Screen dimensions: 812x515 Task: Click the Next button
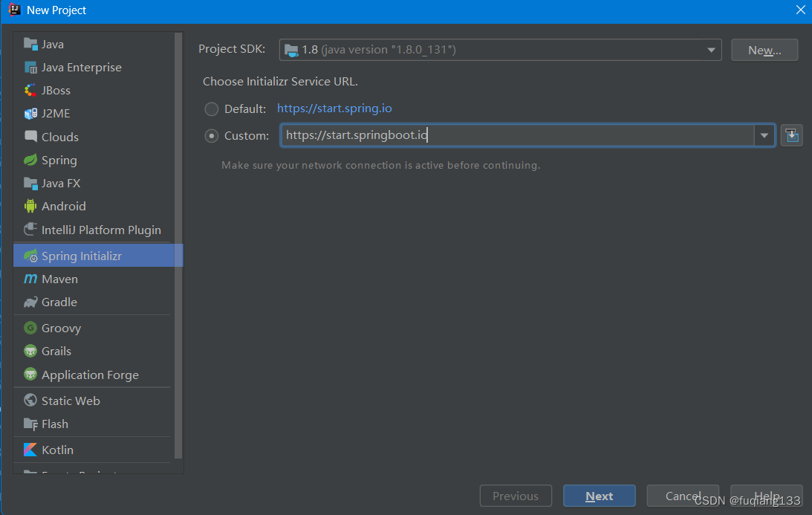600,496
